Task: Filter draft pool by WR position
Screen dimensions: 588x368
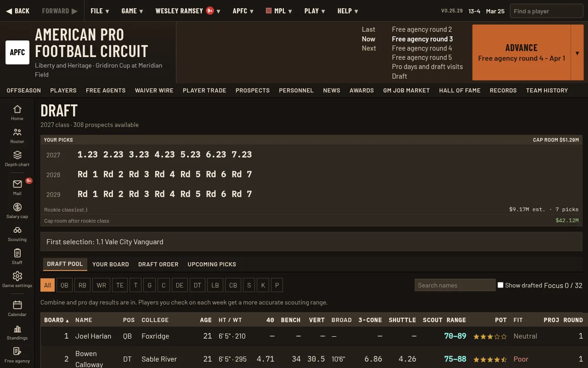Action: point(102,285)
